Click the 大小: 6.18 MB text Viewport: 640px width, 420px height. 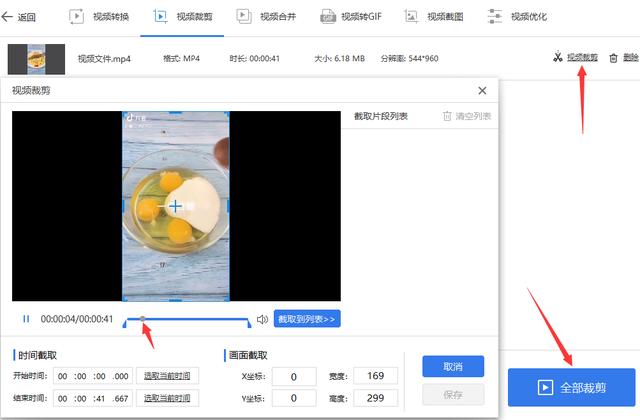click(339, 59)
